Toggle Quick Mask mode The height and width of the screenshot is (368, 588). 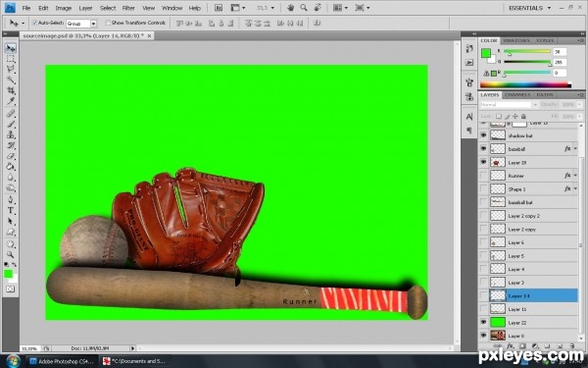[x=11, y=289]
